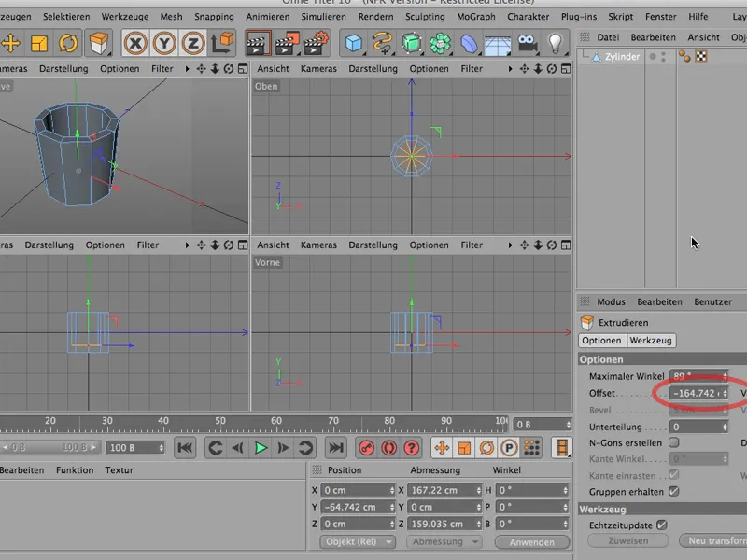Select the Rotate tool
This screenshot has width=747, height=560.
[68, 43]
